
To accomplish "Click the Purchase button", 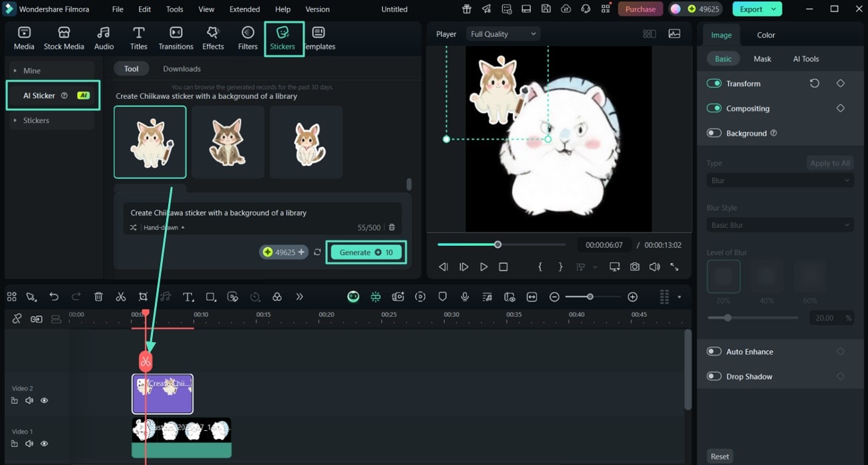I will [640, 9].
